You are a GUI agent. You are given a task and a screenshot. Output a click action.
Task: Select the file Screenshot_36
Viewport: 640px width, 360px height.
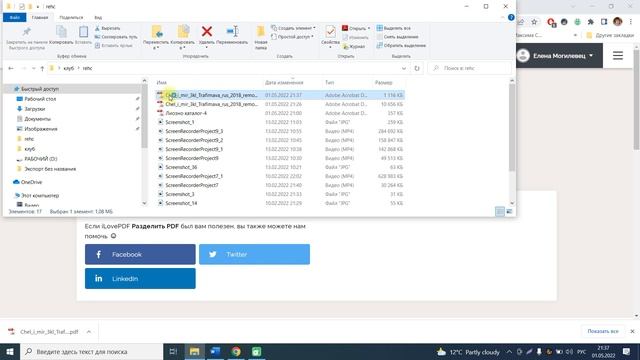pyautogui.click(x=181, y=167)
